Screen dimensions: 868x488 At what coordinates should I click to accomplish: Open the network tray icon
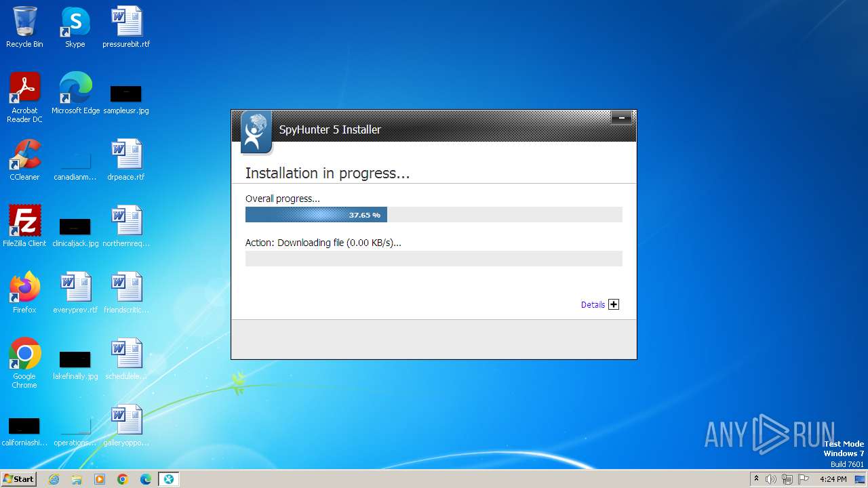coord(787,479)
